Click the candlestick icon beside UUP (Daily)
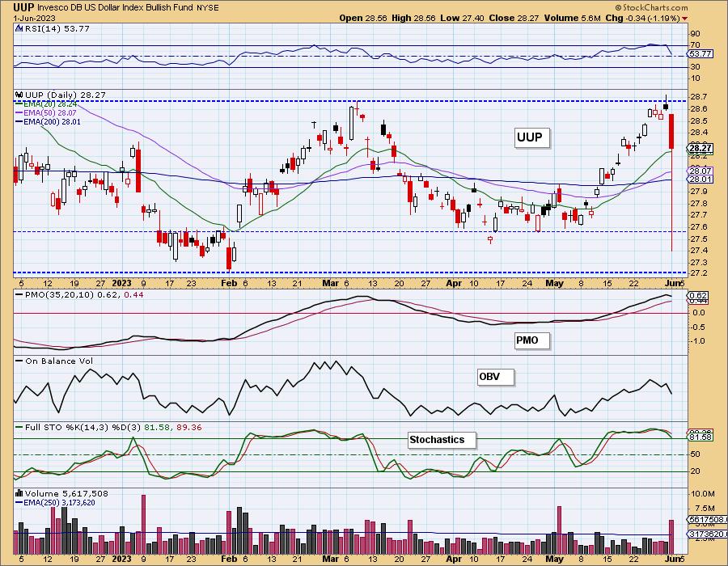Viewport: 728px width, 566px height. tap(19, 95)
